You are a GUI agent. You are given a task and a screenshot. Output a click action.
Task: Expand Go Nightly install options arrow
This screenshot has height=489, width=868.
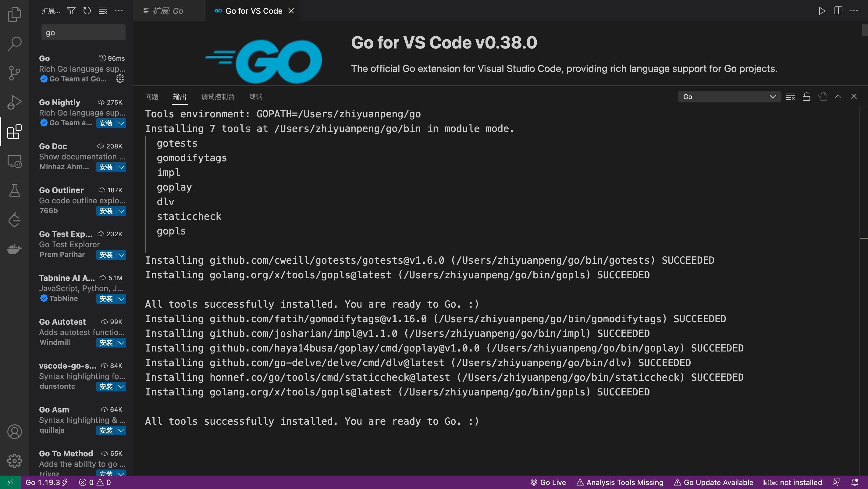[x=121, y=123]
